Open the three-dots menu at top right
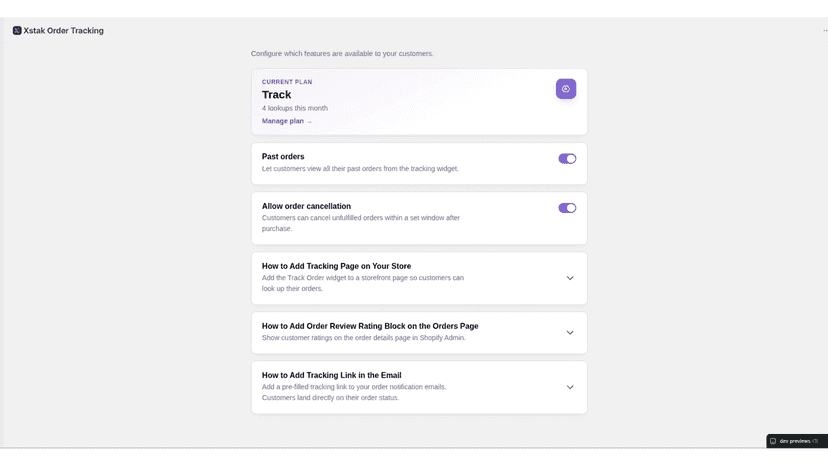This screenshot has width=828, height=466. pyautogui.click(x=825, y=31)
